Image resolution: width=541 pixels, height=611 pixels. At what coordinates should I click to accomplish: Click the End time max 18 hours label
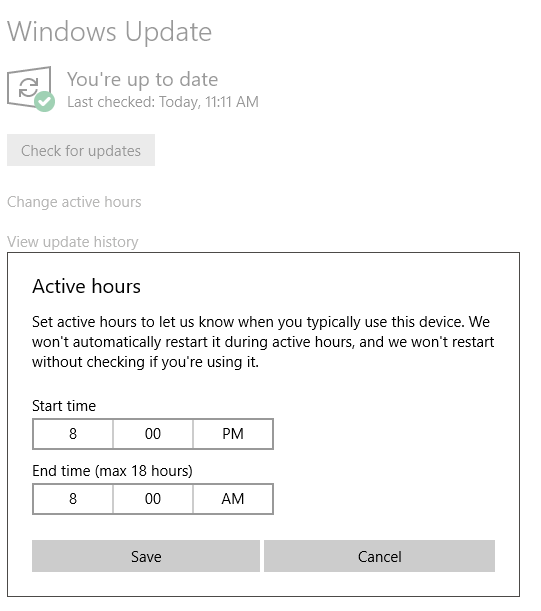[x=112, y=471]
